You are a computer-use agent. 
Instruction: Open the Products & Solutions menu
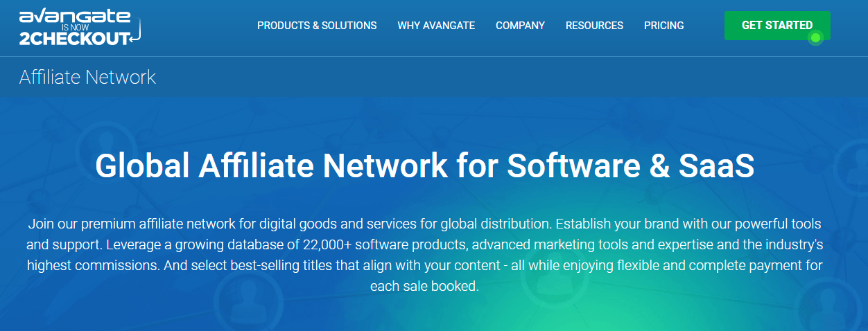[317, 26]
